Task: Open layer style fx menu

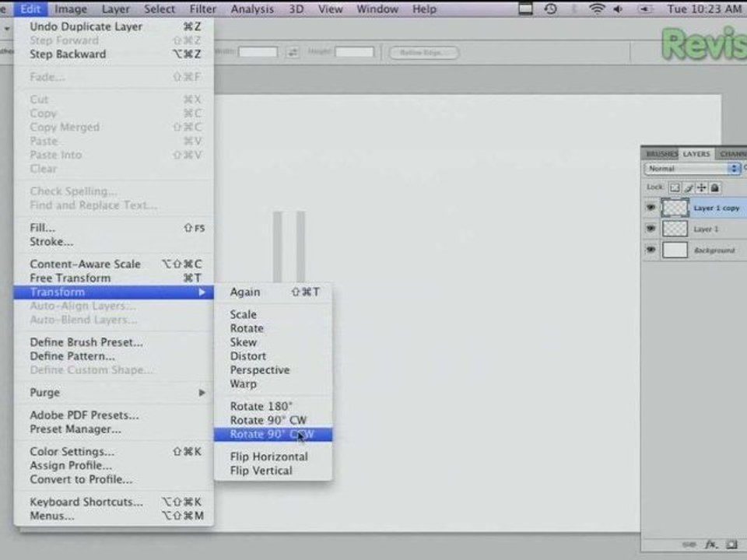Action: [x=710, y=544]
